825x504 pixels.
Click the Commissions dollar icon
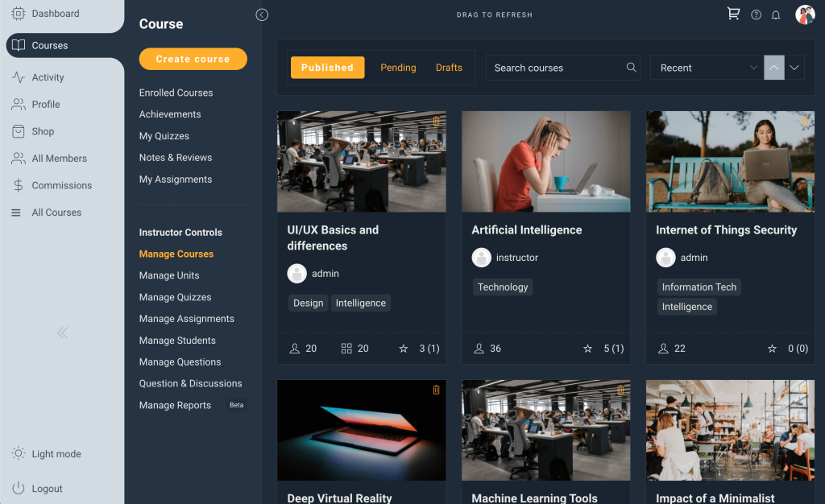point(19,185)
